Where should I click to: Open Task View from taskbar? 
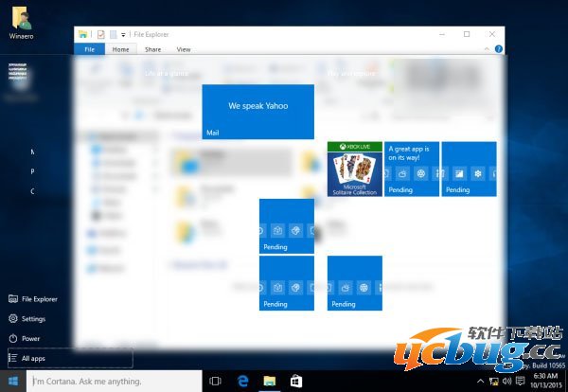(215, 382)
